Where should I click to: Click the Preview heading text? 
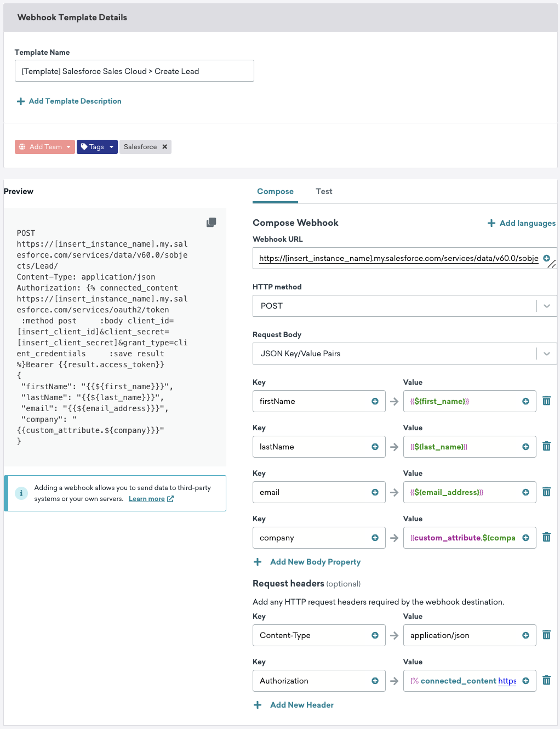(19, 191)
